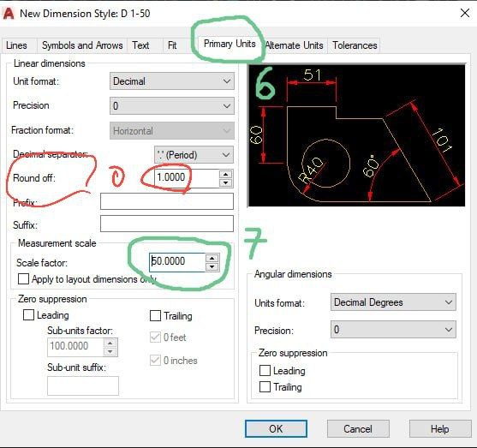Screen dimensions: 477x448
Task: Open the Unit format Decimal dropdown
Action: (x=172, y=81)
